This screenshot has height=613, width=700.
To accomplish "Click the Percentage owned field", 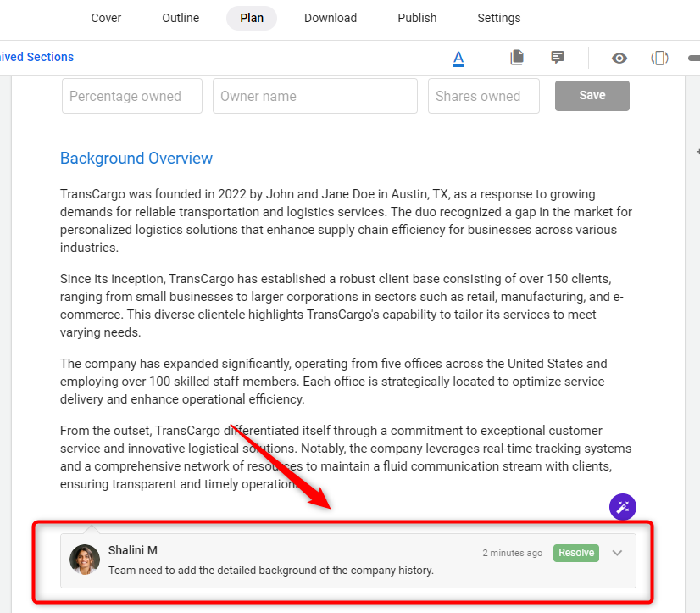I will tap(132, 96).
